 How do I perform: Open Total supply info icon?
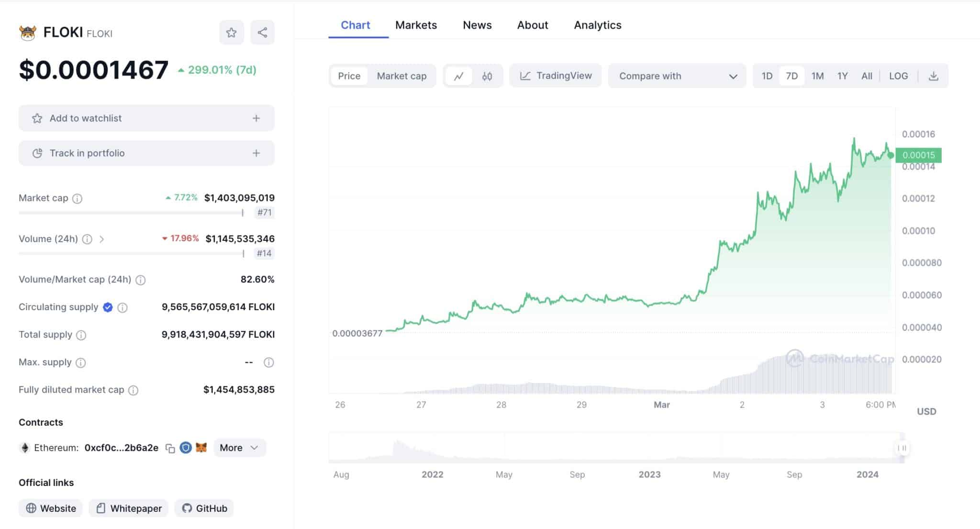coord(81,335)
